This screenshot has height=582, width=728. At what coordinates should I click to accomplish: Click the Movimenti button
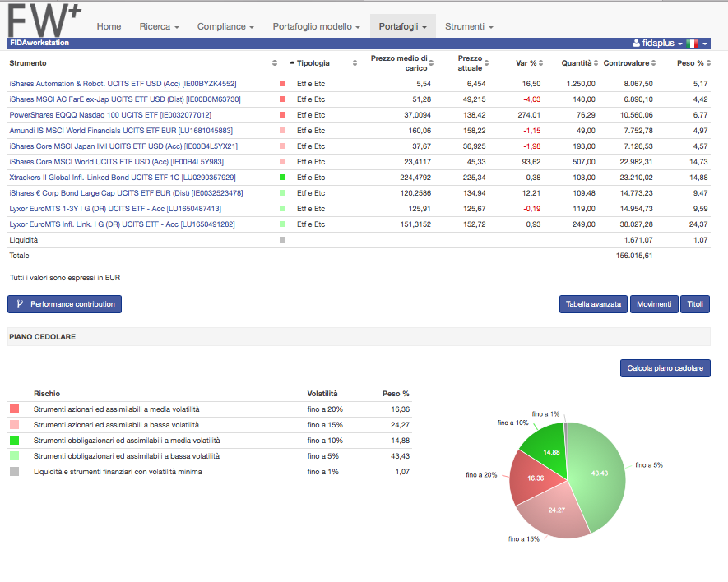(654, 304)
